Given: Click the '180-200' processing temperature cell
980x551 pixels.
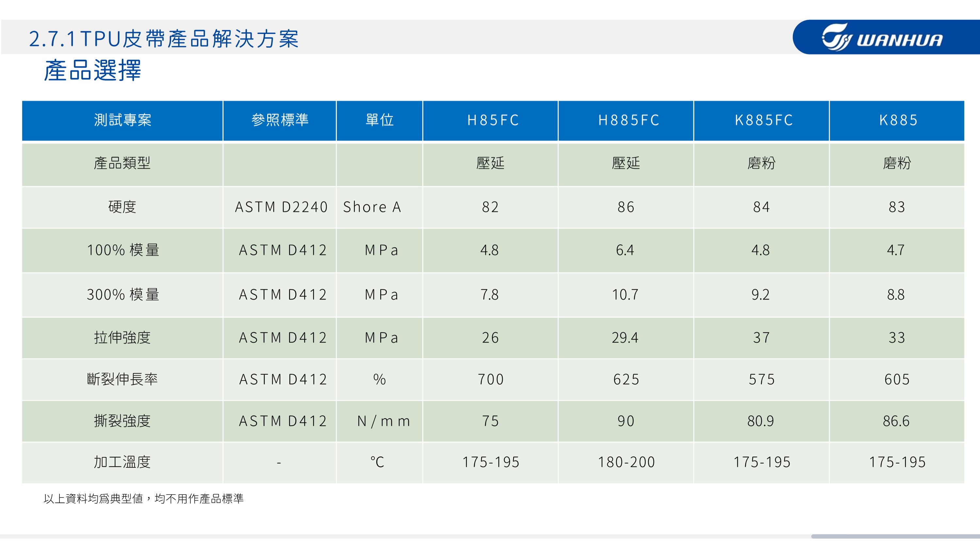Looking at the screenshot, I should pyautogui.click(x=626, y=462).
